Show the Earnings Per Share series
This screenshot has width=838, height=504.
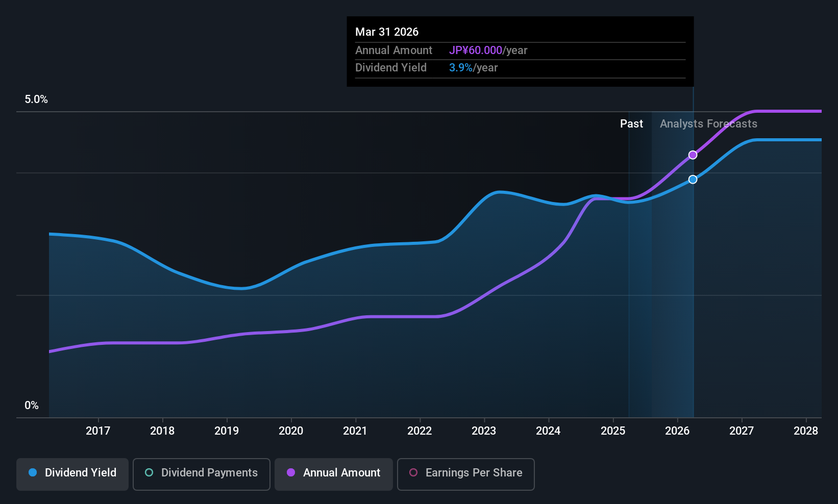465,473
